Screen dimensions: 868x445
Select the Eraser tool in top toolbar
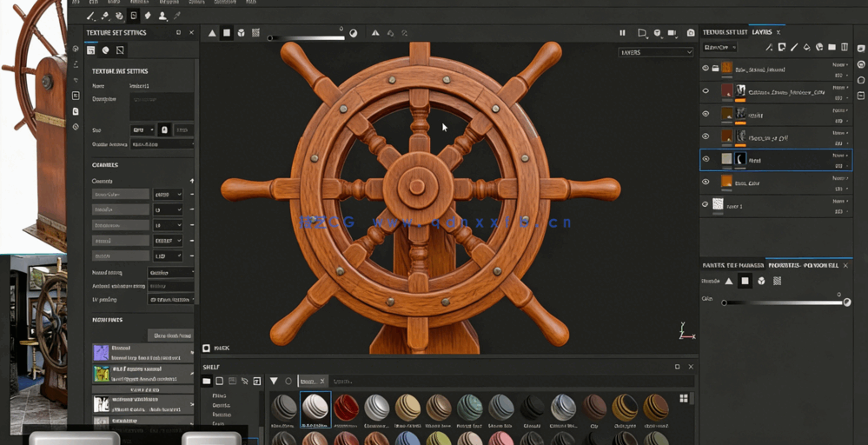(105, 16)
